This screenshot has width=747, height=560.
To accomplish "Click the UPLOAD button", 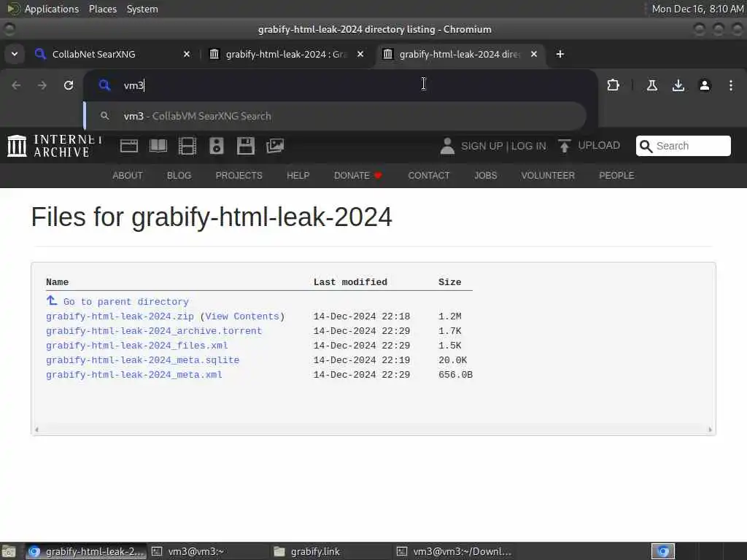I will point(589,146).
